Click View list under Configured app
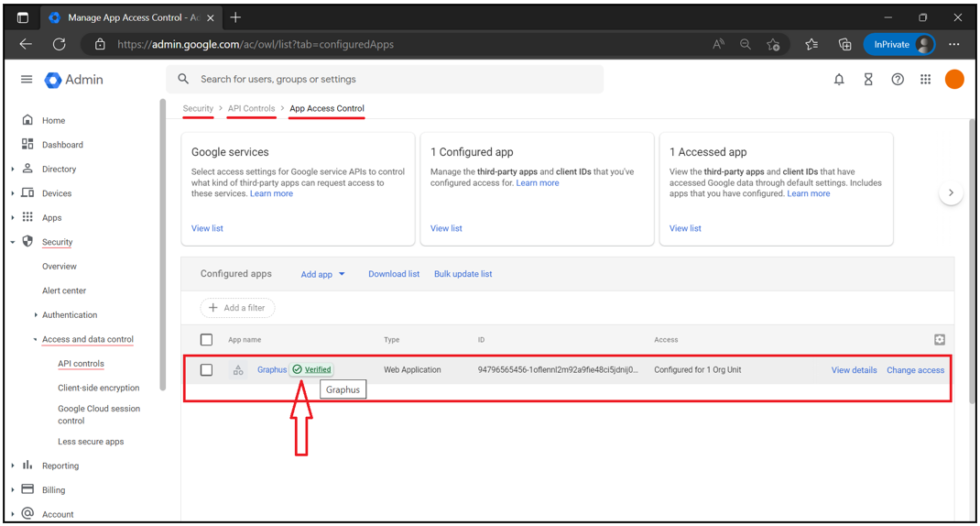Image resolution: width=980 pixels, height=526 pixels. [446, 228]
